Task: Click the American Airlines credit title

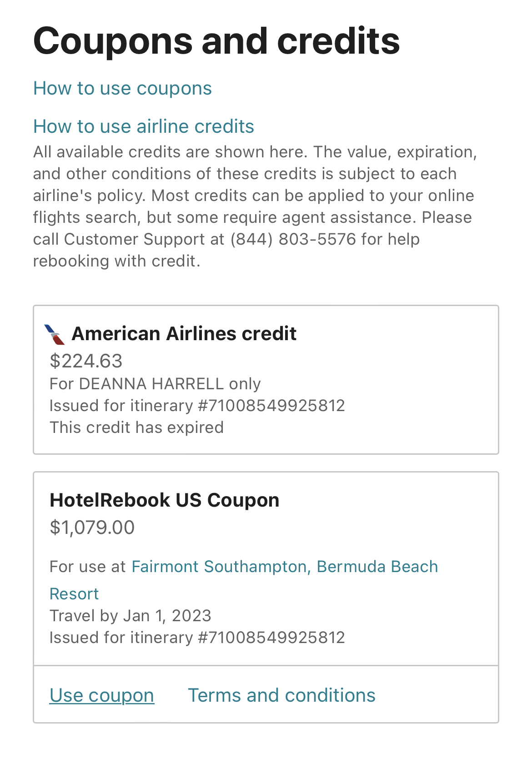Action: point(185,333)
